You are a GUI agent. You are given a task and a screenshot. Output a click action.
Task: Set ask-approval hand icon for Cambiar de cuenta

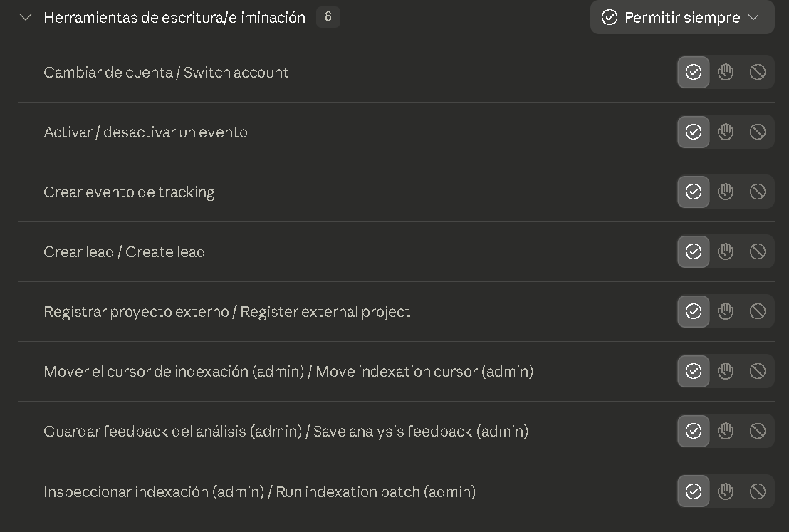point(725,72)
